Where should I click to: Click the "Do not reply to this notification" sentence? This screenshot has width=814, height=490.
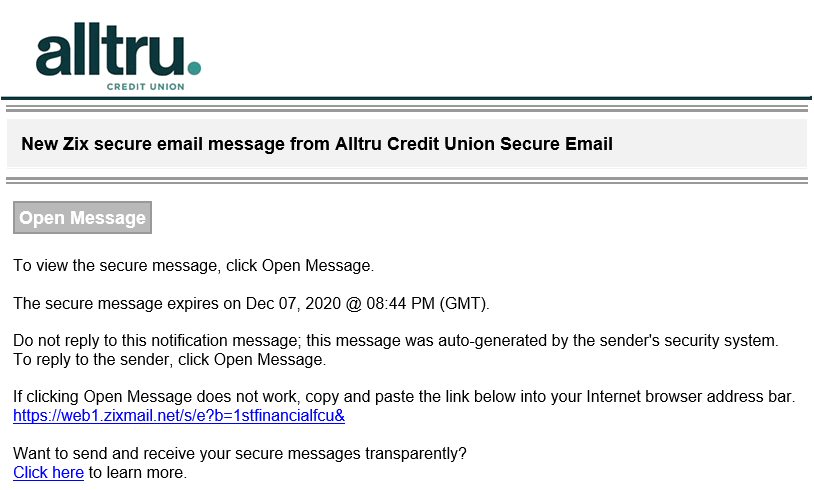click(396, 341)
